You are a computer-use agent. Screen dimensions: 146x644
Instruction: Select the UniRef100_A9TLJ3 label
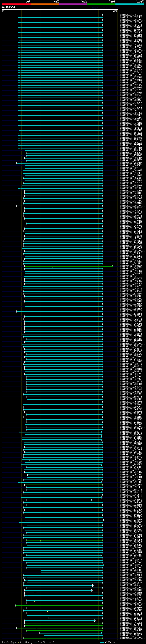(x=131, y=25)
